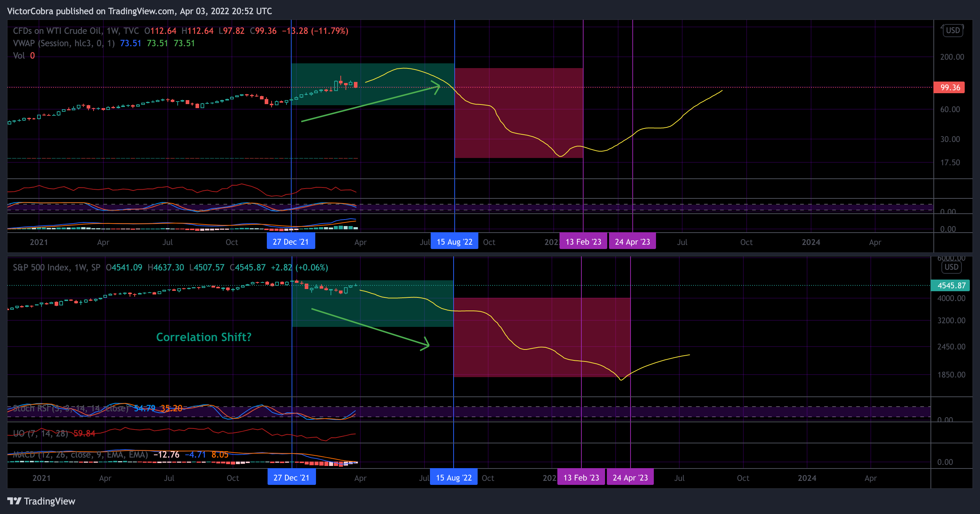
Task: Click the oil close value C99.36
Action: pyautogui.click(x=263, y=31)
